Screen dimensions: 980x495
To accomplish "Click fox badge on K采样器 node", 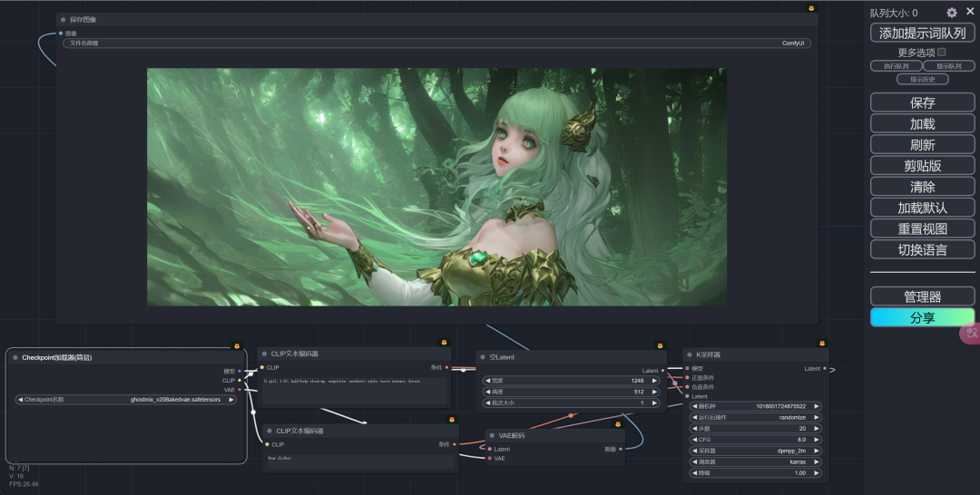I will (x=822, y=343).
